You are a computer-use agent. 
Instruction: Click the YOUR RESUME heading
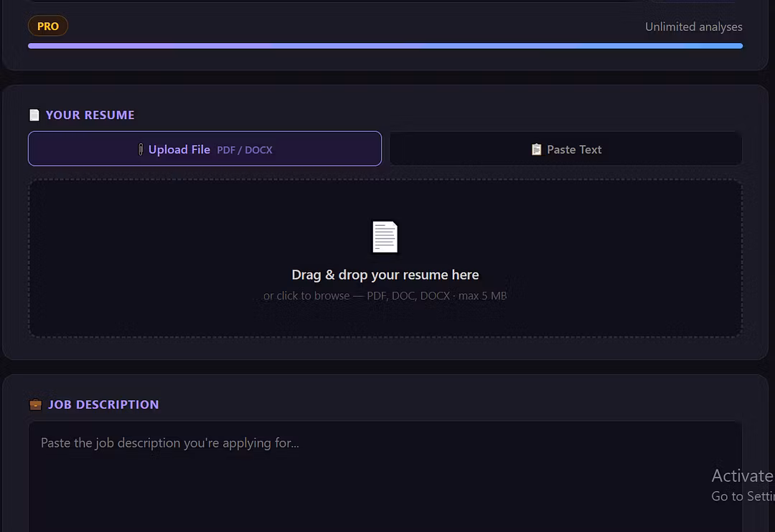point(90,115)
